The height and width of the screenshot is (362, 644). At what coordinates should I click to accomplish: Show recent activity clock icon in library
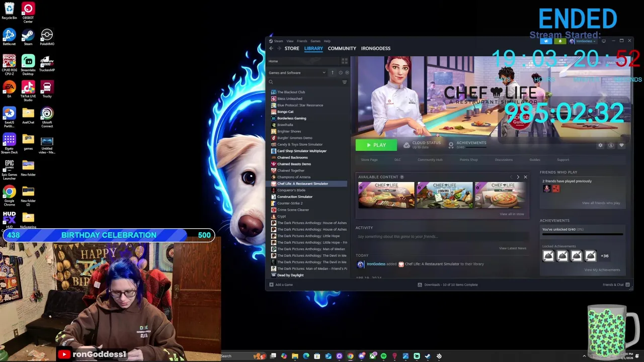[341, 72]
